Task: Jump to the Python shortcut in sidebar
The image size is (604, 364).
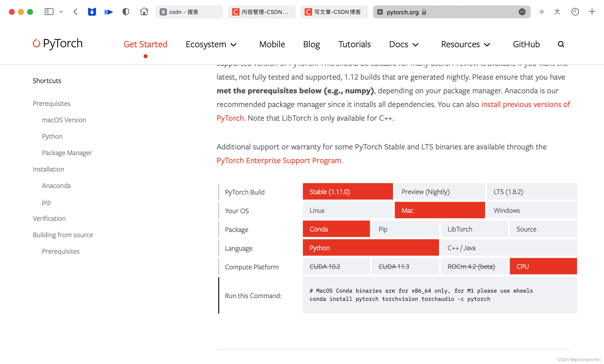Action: [x=52, y=136]
